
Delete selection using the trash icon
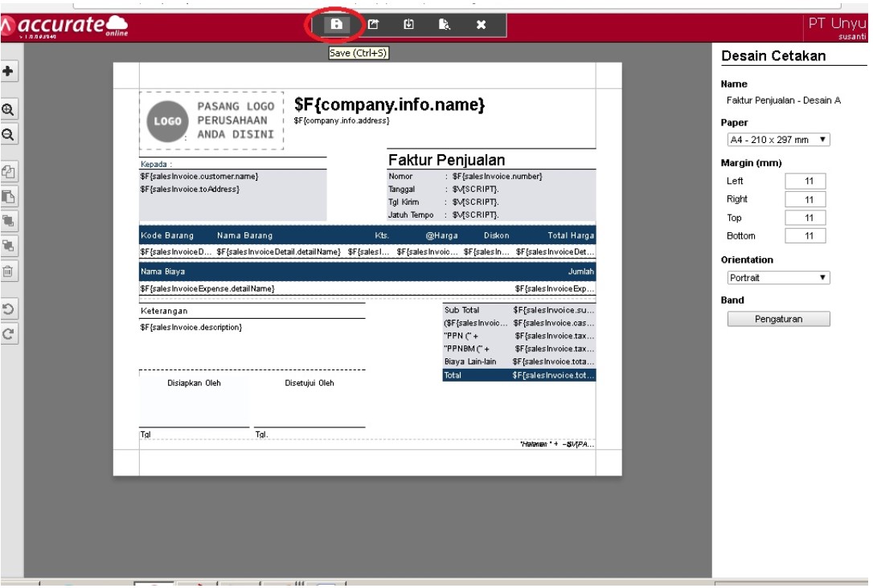(x=10, y=272)
